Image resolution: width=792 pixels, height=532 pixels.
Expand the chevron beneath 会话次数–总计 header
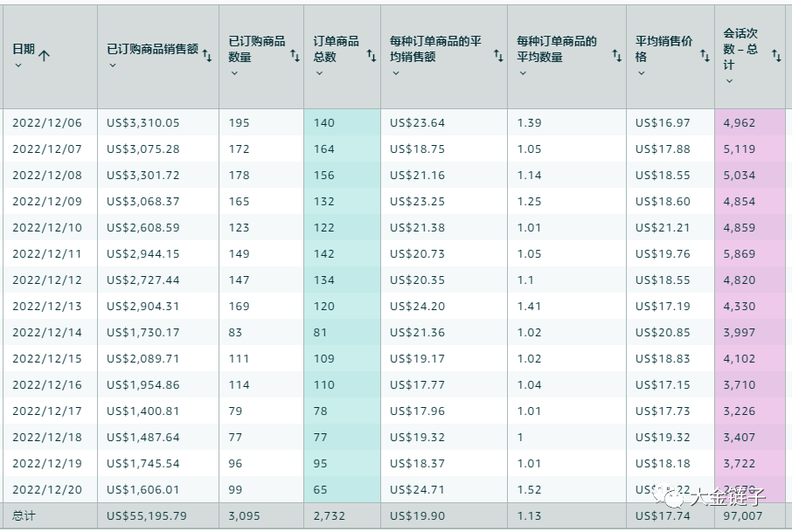(x=729, y=81)
